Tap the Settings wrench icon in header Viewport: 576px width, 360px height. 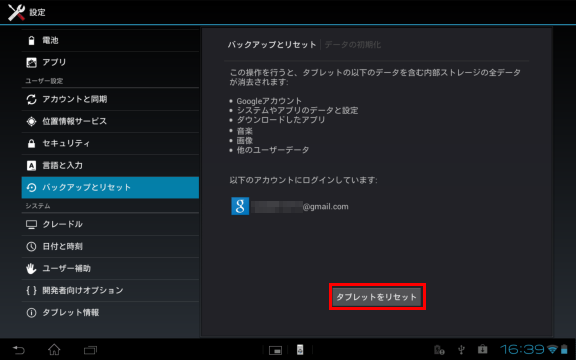(x=16, y=12)
